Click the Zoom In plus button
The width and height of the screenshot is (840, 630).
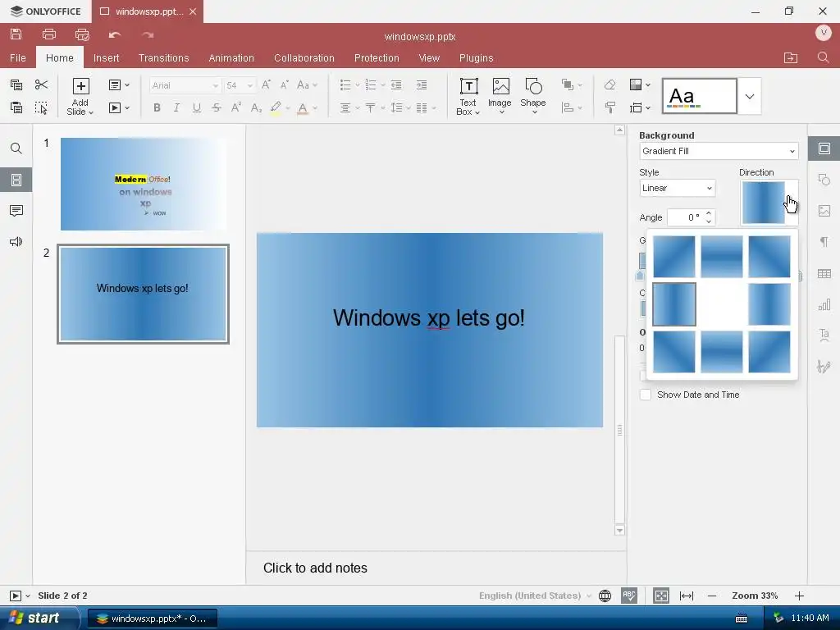pyautogui.click(x=799, y=596)
